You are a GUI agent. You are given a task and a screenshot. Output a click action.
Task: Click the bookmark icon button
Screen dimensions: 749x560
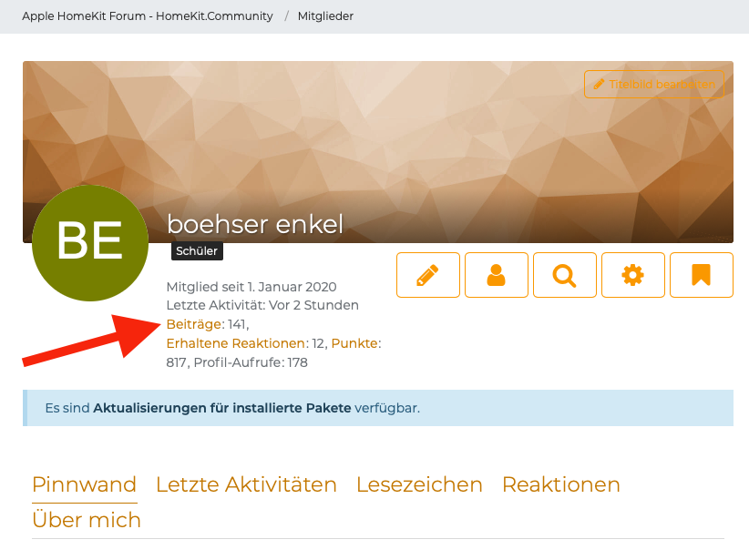(701, 275)
